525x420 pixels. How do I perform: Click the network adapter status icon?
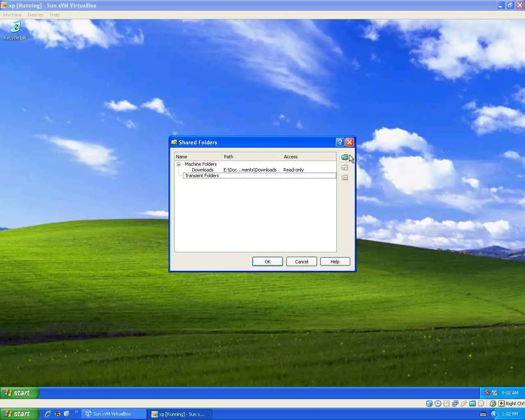tap(455, 404)
